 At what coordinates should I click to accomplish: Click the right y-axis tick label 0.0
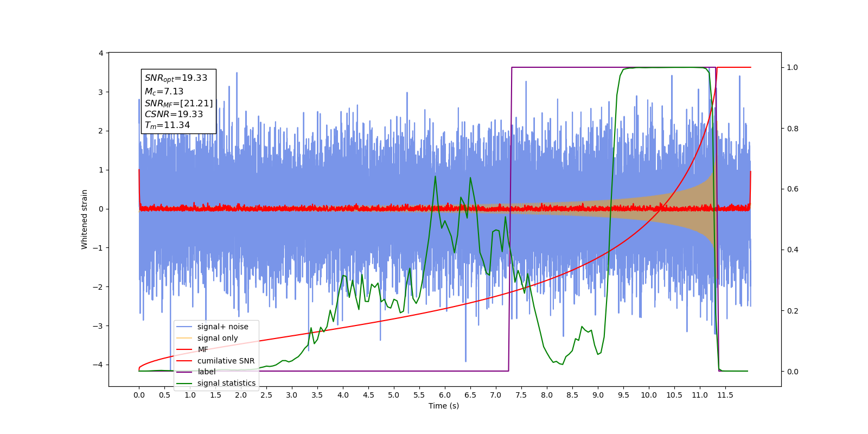point(793,372)
